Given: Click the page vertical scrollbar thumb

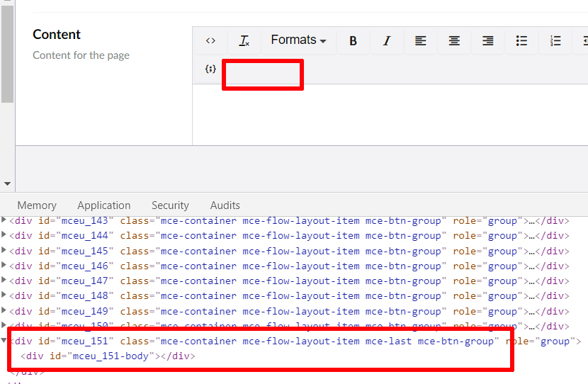Looking at the screenshot, I should (7, 54).
